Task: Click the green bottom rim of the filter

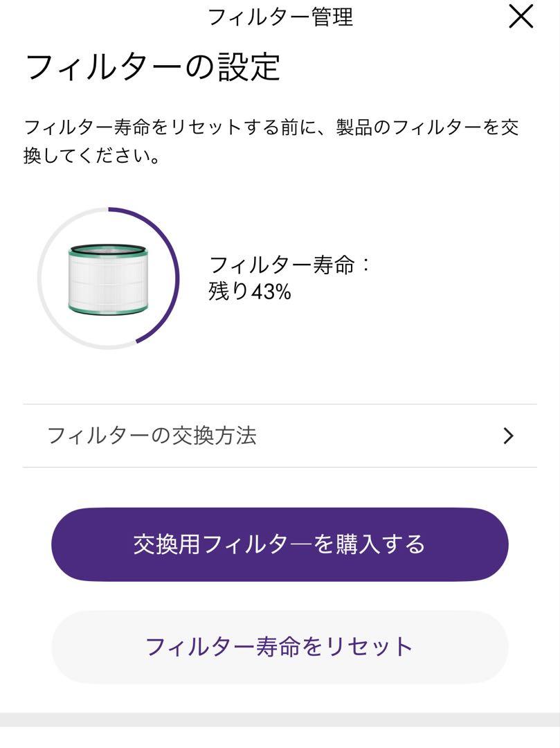Action: click(108, 308)
